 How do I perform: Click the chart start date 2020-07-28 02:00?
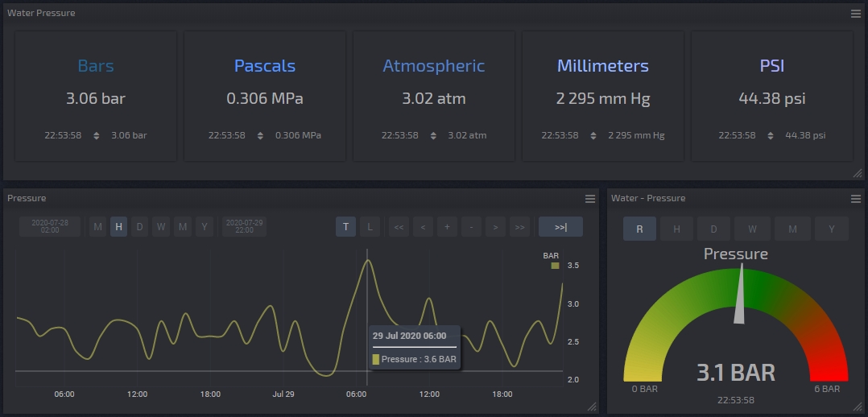[x=50, y=228]
